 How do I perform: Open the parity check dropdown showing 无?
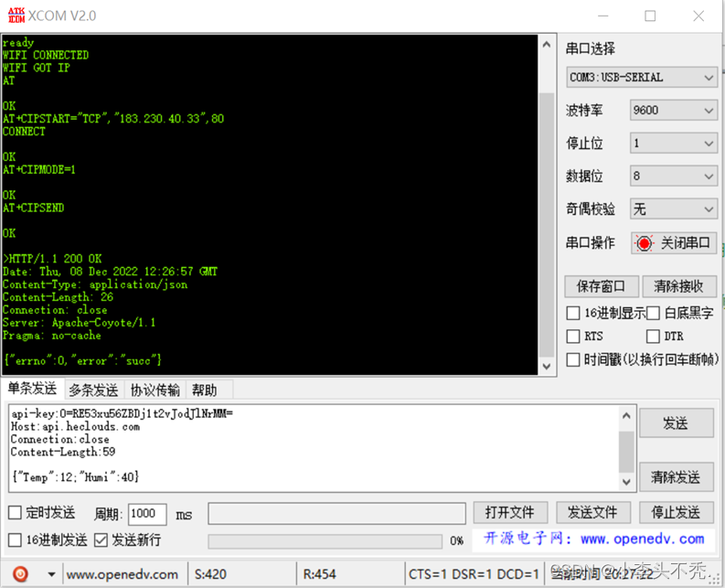[x=673, y=209]
